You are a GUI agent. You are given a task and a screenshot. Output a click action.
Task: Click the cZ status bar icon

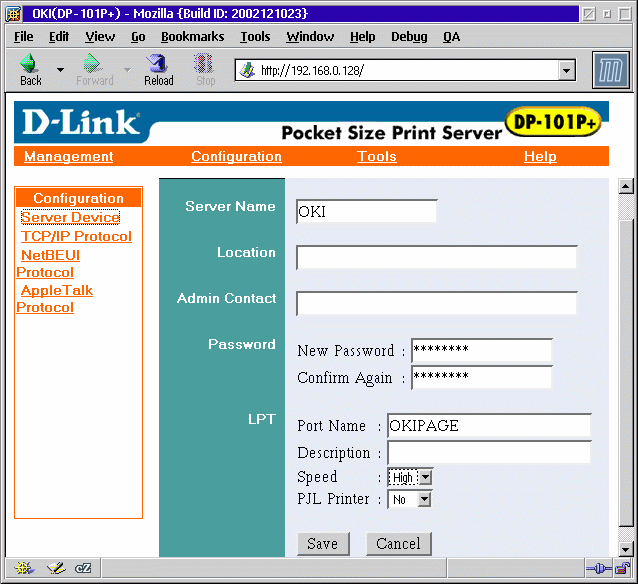(83, 568)
